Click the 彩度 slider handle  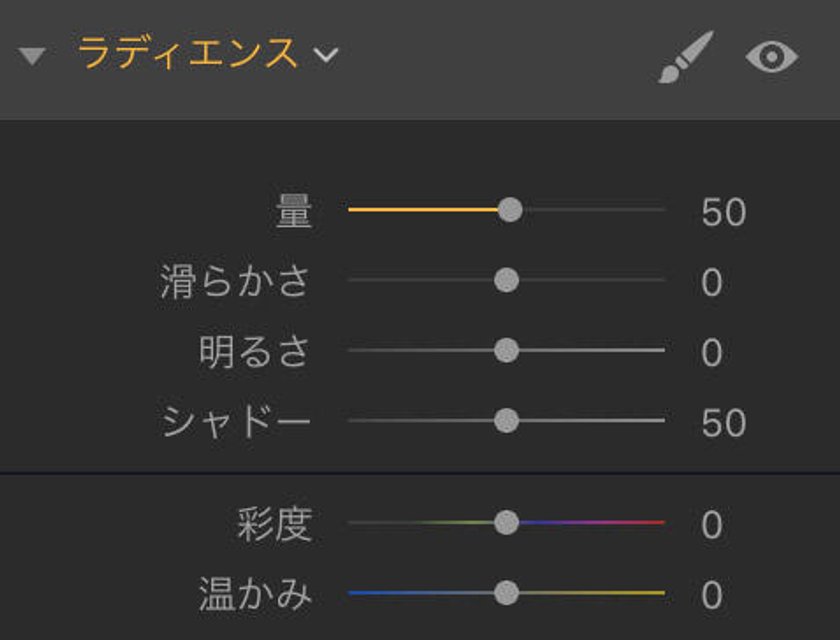506,522
